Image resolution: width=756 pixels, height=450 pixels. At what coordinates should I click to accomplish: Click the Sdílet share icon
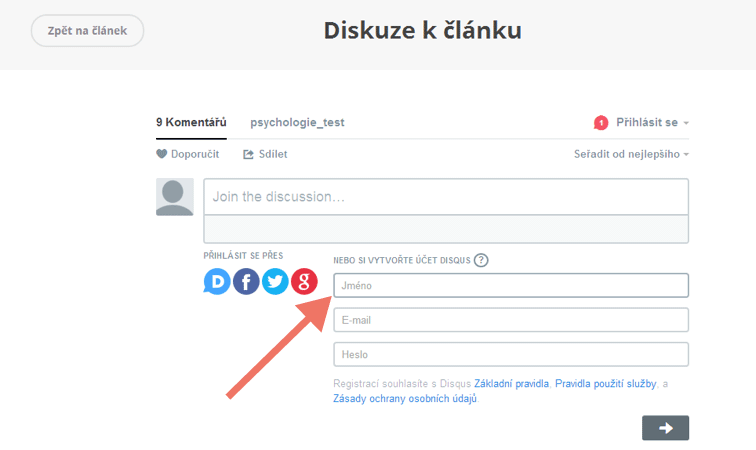(x=248, y=154)
